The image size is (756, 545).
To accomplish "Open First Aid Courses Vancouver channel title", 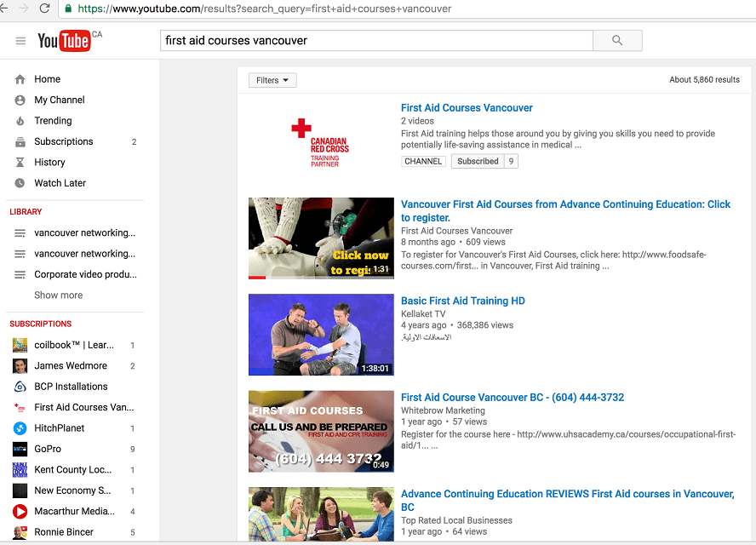I will (467, 107).
